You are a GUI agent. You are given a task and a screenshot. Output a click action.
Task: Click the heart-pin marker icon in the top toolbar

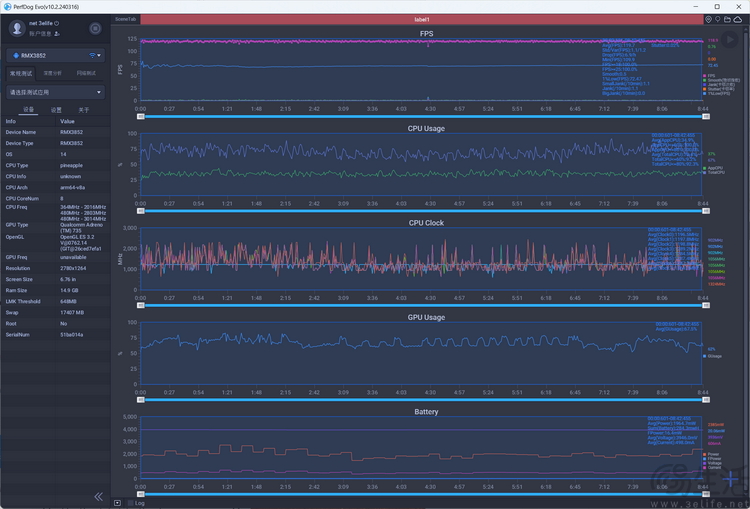(708, 19)
